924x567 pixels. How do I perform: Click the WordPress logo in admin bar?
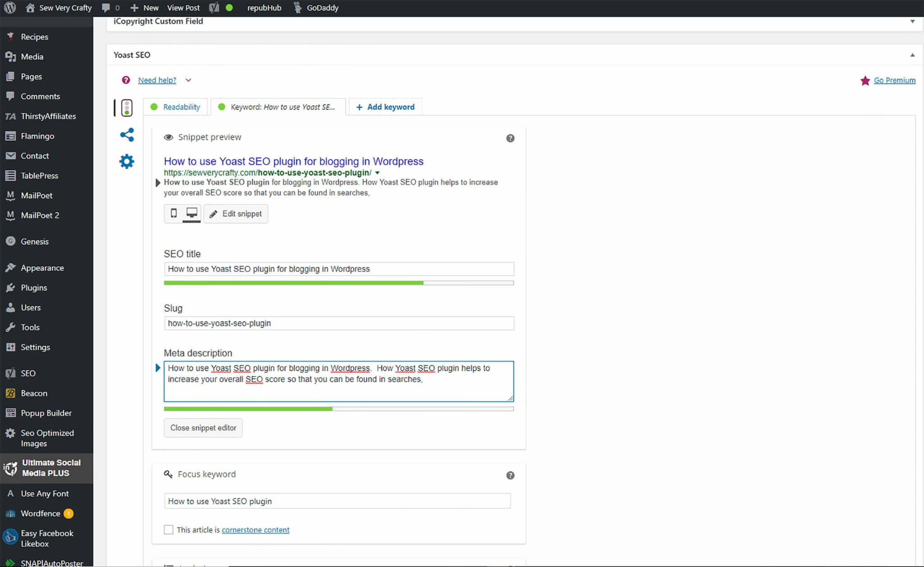pyautogui.click(x=10, y=8)
